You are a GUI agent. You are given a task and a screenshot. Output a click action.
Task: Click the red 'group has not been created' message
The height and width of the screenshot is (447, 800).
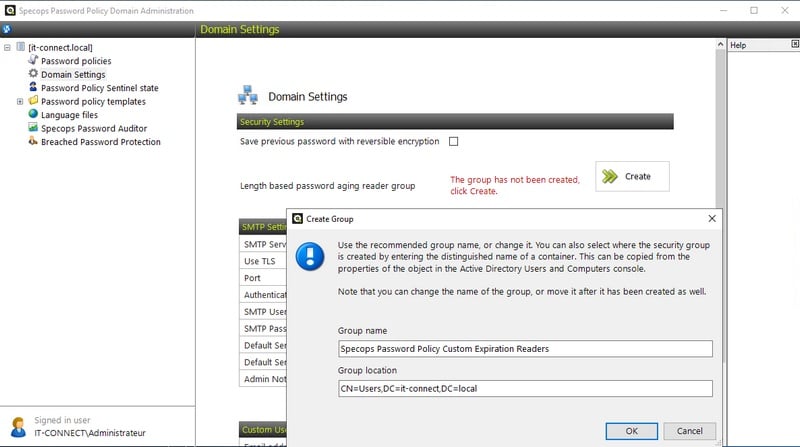click(515, 185)
